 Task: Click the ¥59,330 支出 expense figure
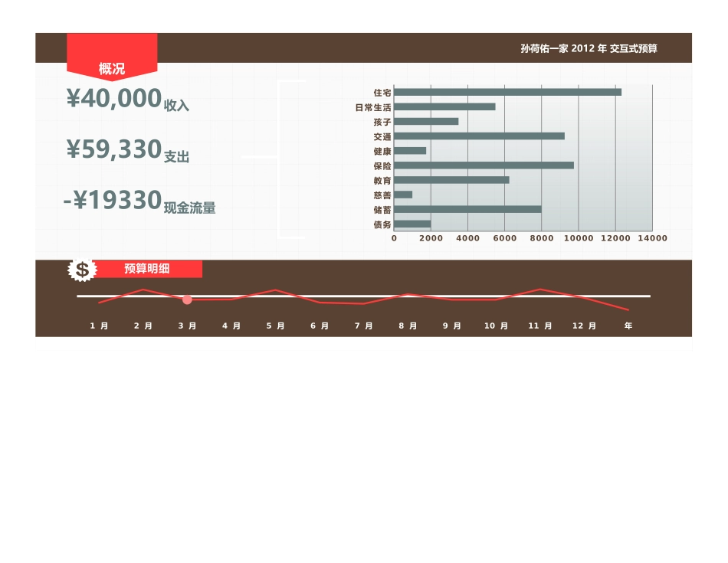click(x=128, y=150)
